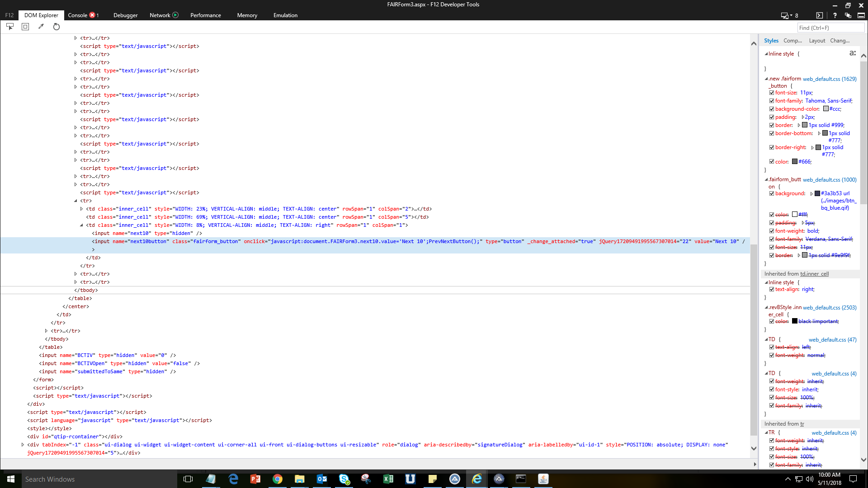The width and height of the screenshot is (868, 488).
Task: Click the DOM Explorer refresh icon
Action: coord(57,27)
